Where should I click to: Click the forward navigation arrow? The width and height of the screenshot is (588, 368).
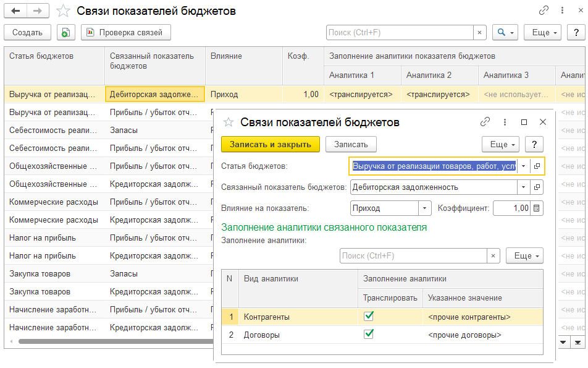[38, 11]
